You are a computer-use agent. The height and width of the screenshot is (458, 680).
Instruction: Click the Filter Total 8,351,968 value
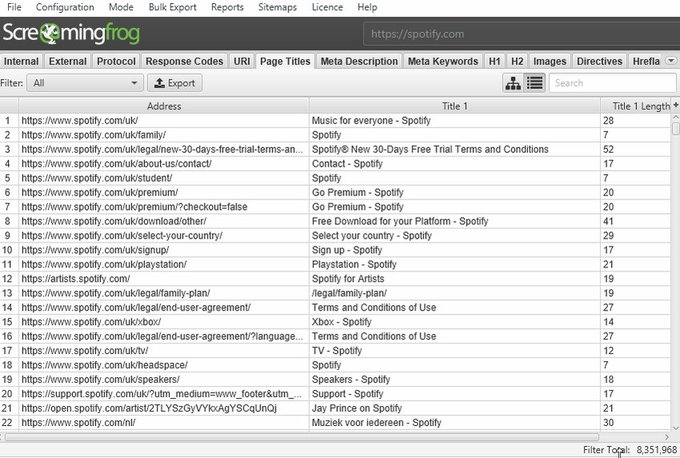click(657, 450)
